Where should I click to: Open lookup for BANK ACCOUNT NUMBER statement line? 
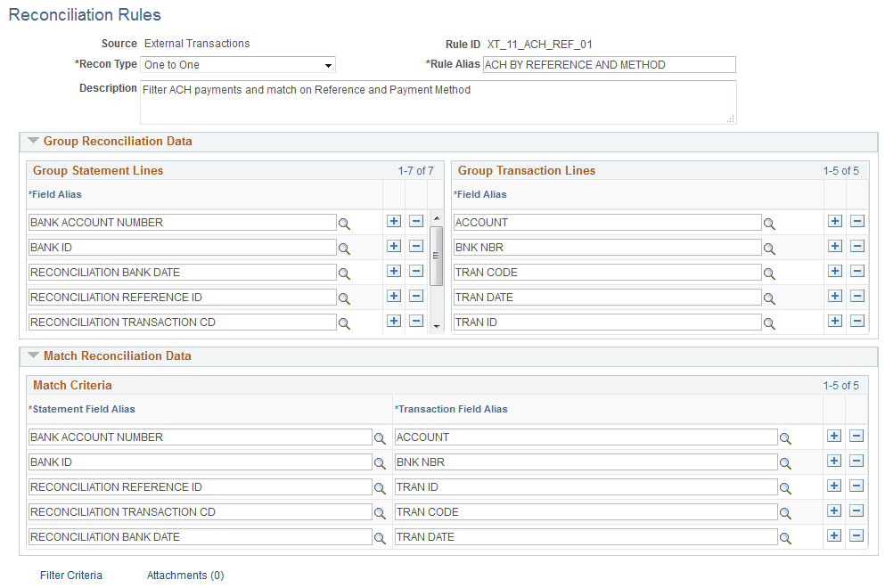345,224
